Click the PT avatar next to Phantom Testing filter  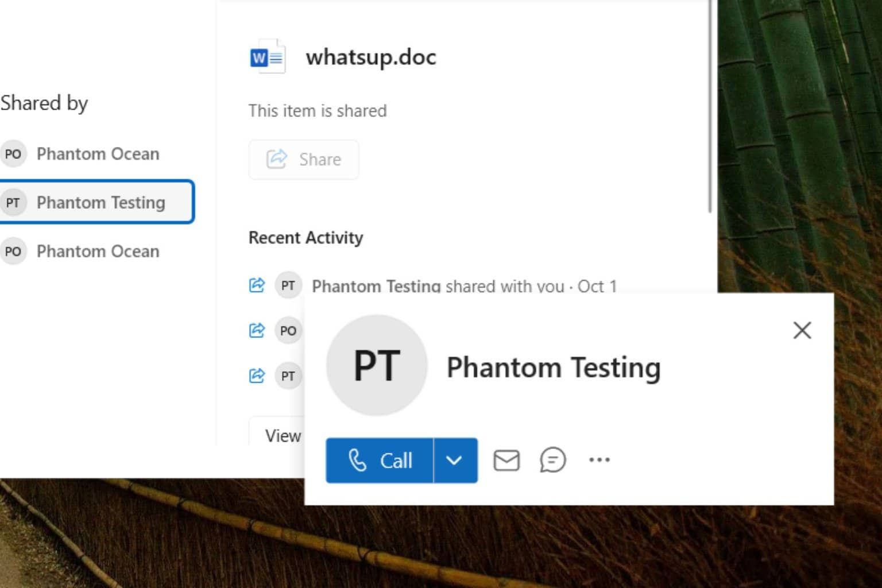pyautogui.click(x=13, y=203)
